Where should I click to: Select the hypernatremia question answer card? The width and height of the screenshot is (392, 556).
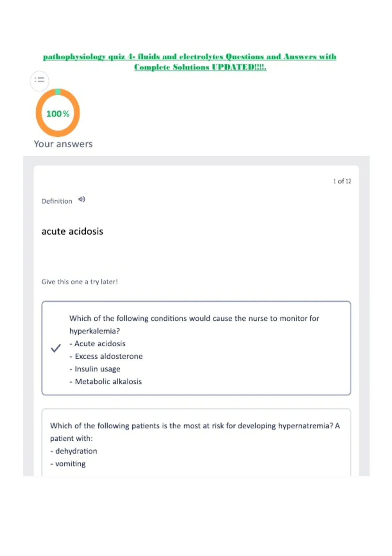196,442
